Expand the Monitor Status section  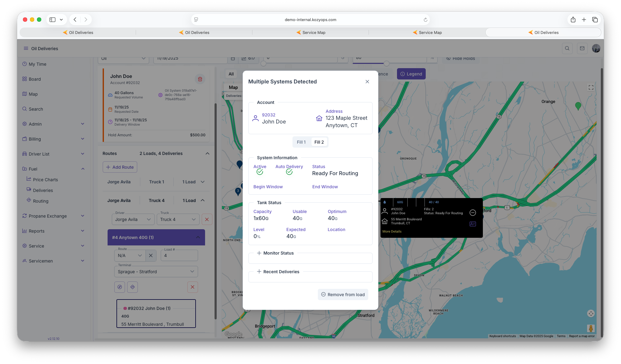pos(275,253)
